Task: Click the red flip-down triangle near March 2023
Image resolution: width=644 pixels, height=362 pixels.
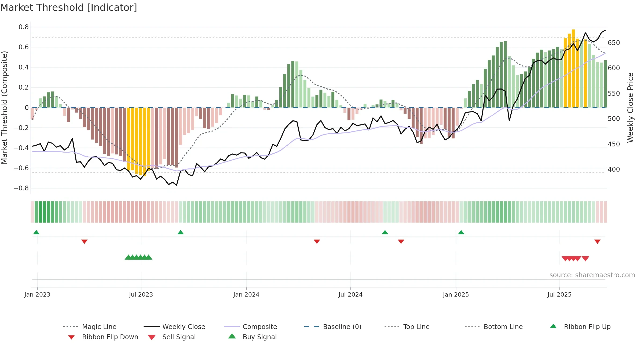Action: 84,242
